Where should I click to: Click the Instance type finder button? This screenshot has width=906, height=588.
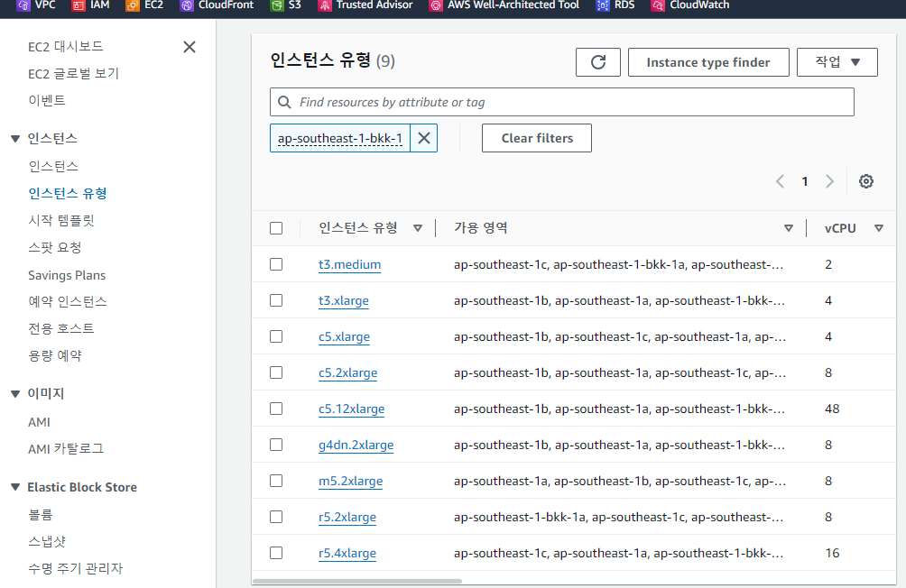[x=708, y=62]
